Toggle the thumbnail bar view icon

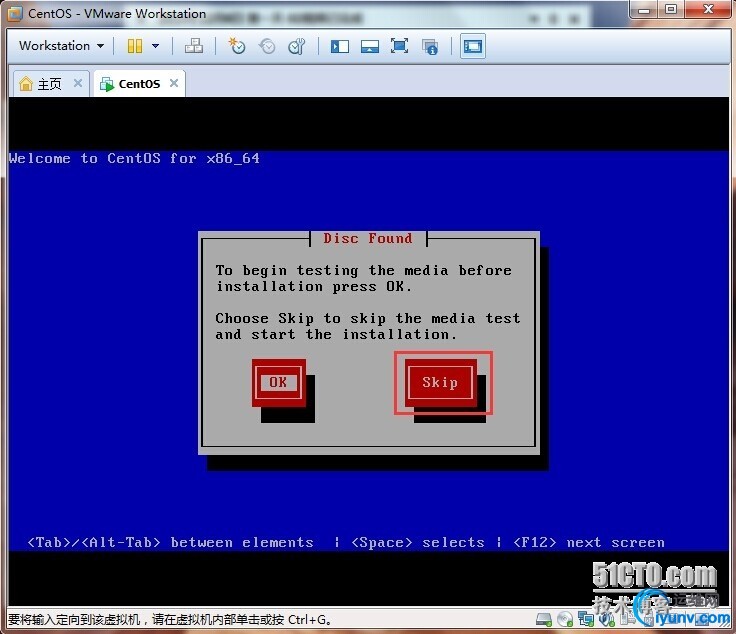click(369, 46)
